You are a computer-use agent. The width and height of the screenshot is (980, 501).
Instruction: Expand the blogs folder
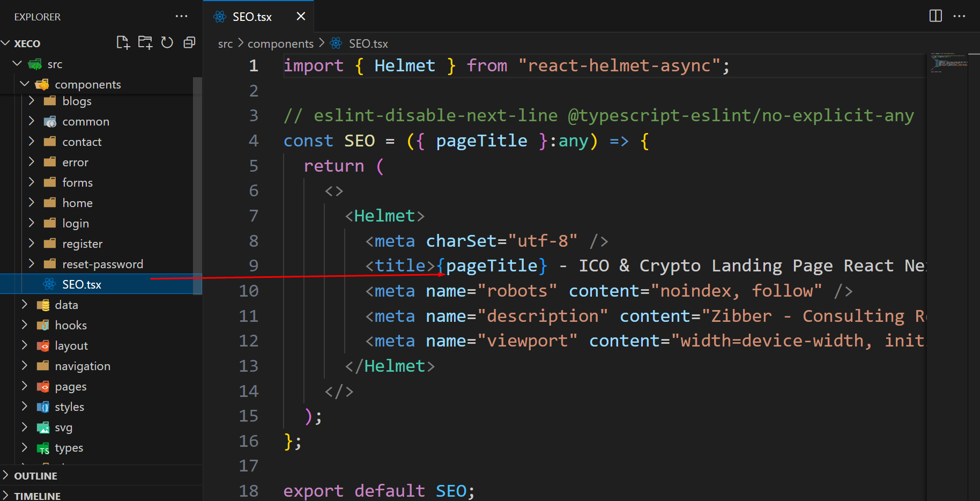tap(32, 101)
